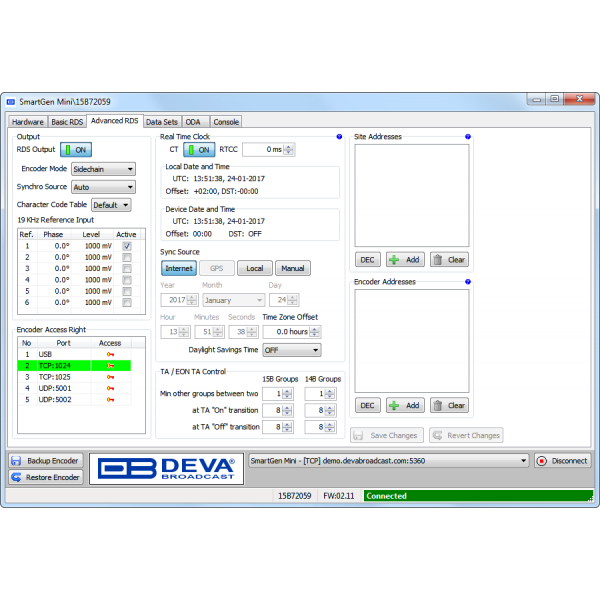The height and width of the screenshot is (600, 600).
Task: Check the Active box for reference 5
Action: pyautogui.click(x=127, y=291)
